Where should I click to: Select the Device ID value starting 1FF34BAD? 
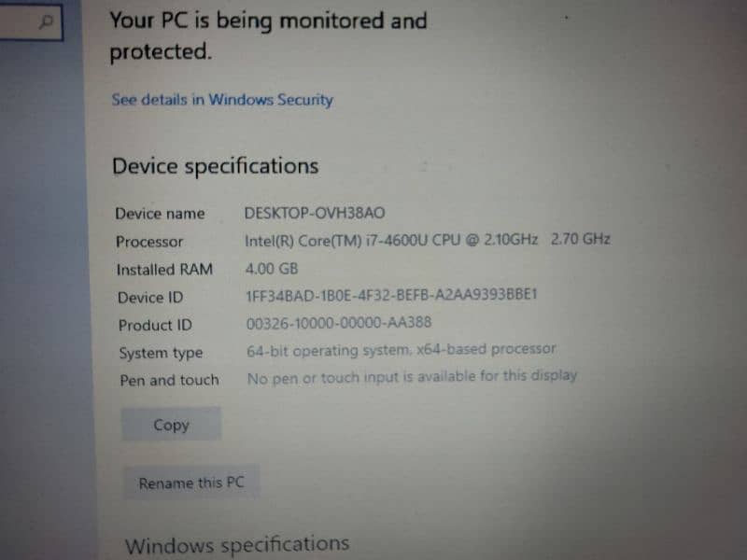pos(391,295)
